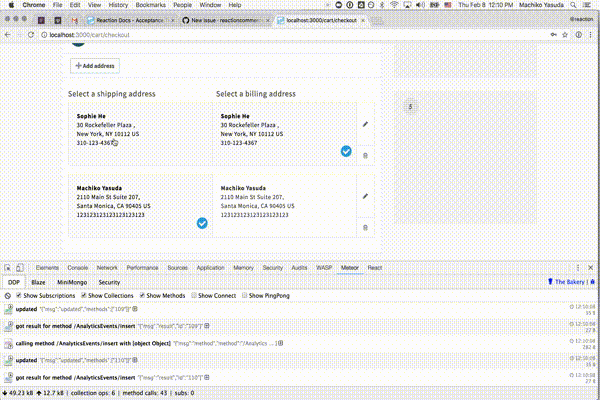Toggle Show Collections checkbox
Image resolution: width=600 pixels, height=400 pixels.
coord(83,296)
